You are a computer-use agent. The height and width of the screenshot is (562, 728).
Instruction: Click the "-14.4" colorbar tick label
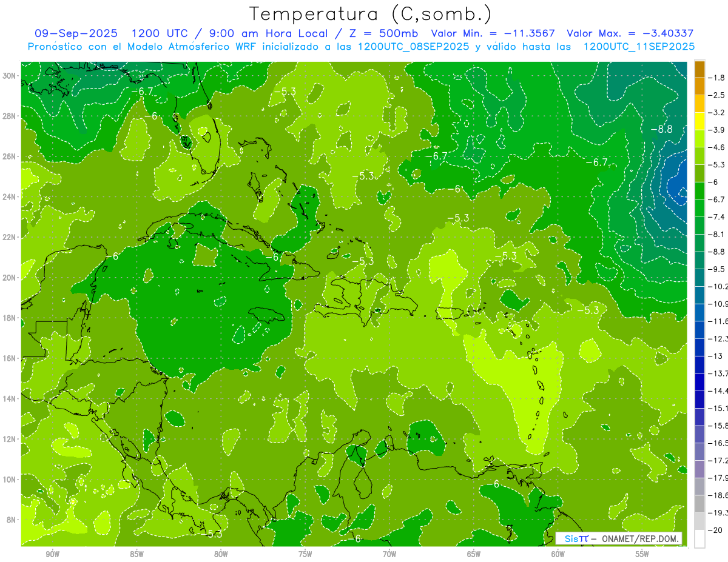tap(718, 390)
